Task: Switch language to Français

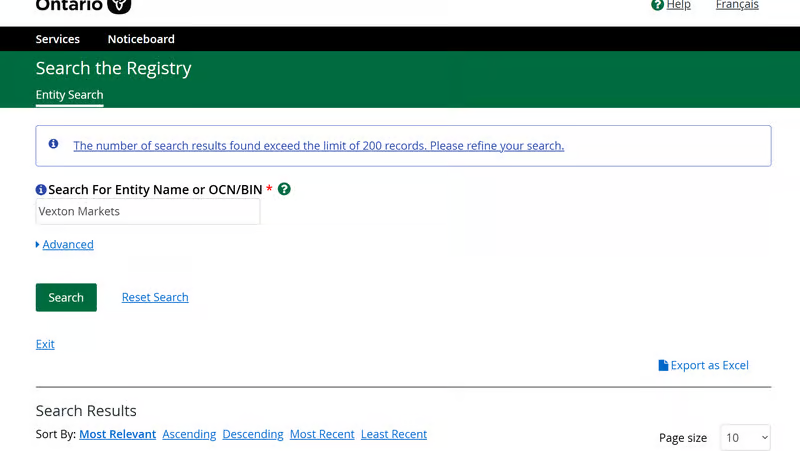Action: point(737,5)
